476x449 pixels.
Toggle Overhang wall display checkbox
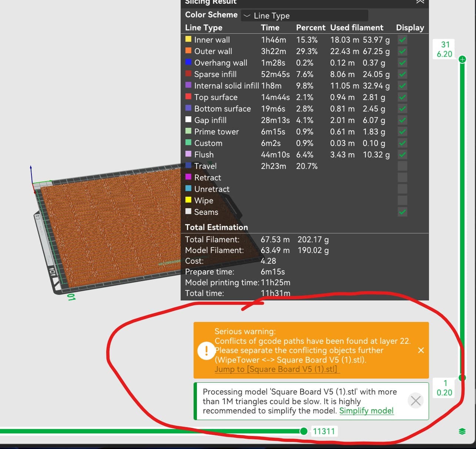click(x=402, y=63)
